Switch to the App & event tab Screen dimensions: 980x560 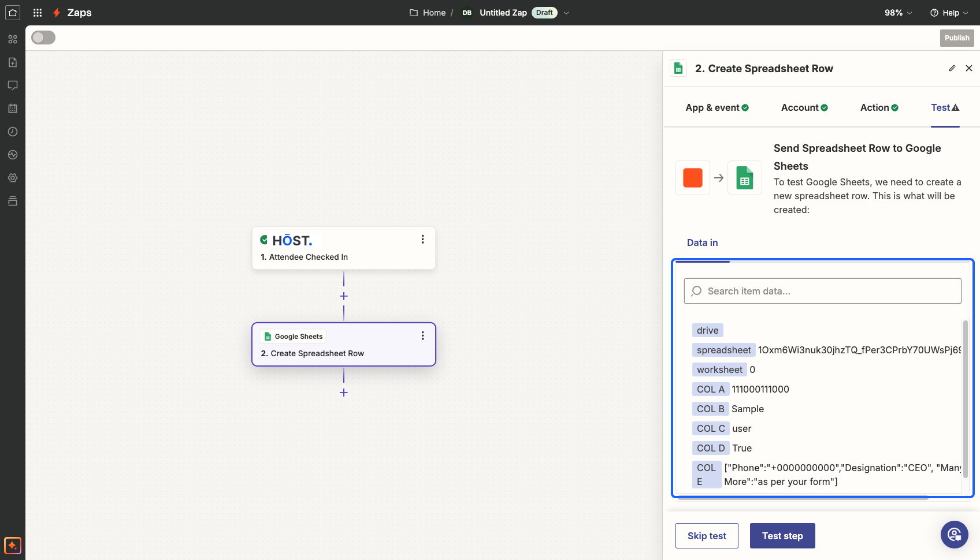click(717, 107)
